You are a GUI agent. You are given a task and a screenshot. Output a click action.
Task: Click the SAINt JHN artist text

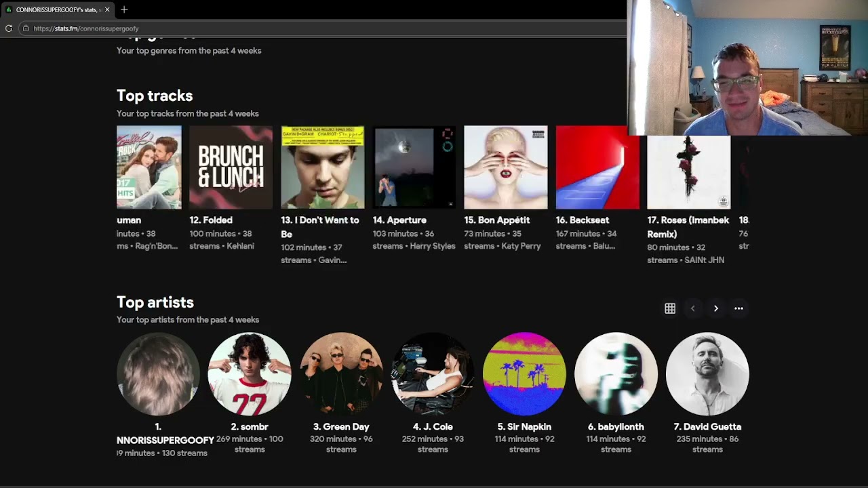(705, 260)
